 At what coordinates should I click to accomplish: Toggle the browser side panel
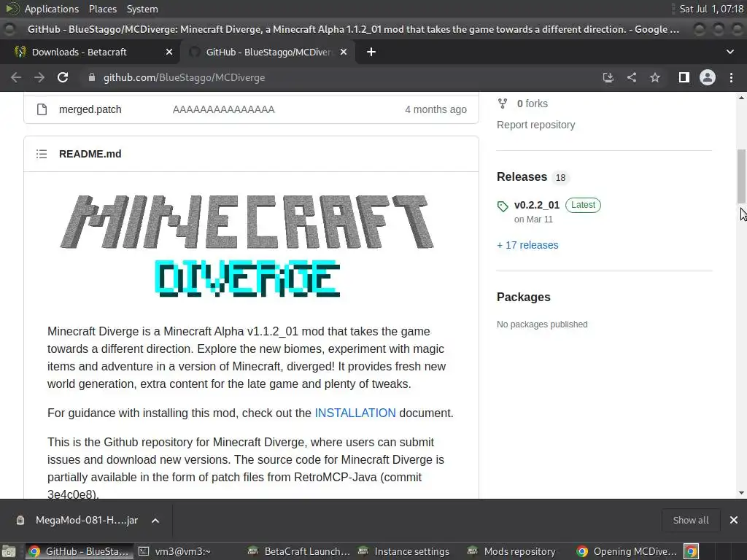click(684, 77)
